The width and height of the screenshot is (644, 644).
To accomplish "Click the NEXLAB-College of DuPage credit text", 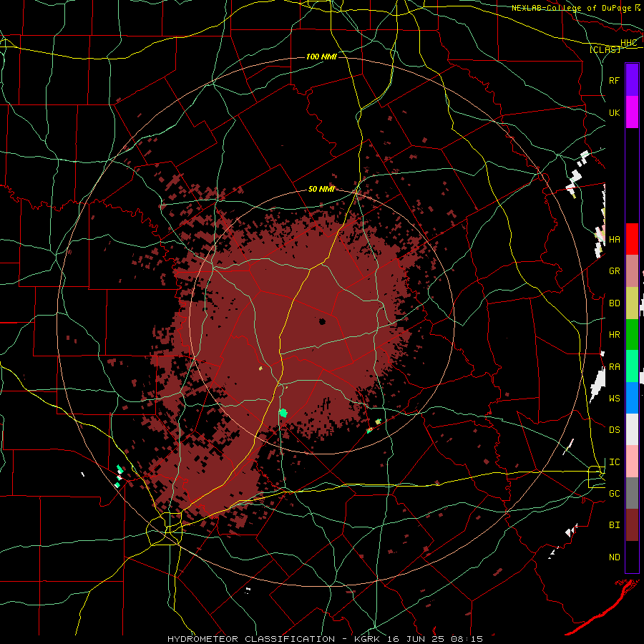I will (x=571, y=8).
